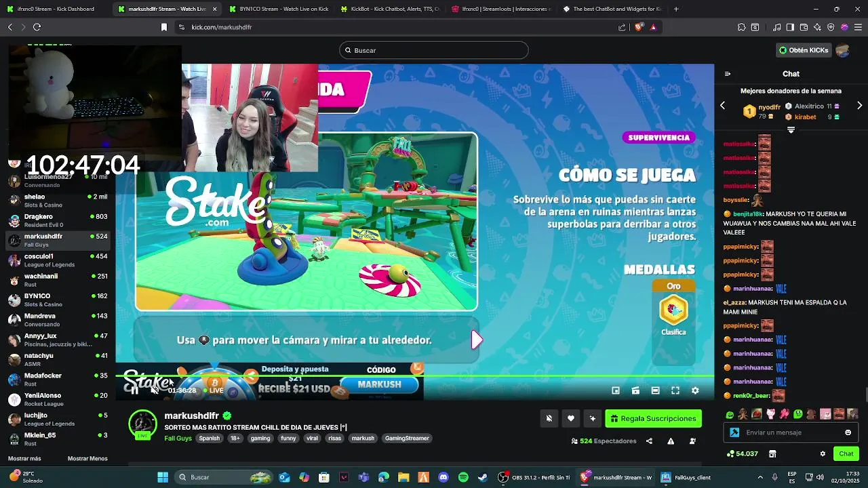Click the chat message input field
Image resolution: width=868 pixels, height=488 pixels.
pos(791,432)
